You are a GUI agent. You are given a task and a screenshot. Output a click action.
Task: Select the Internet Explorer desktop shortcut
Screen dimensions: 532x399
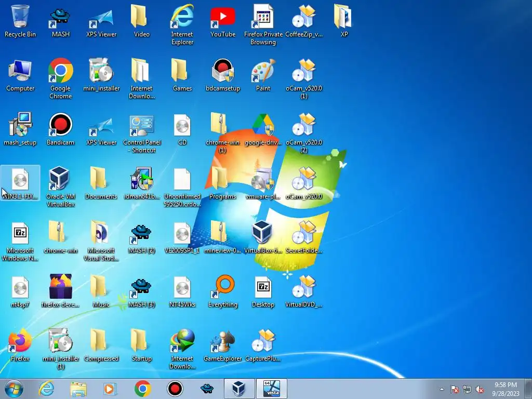point(182,24)
